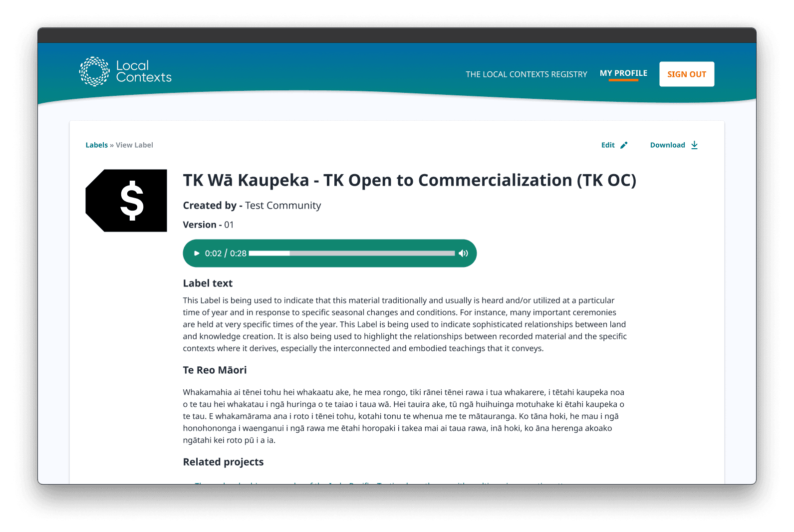Seek within the audio progress bar
Viewport: 794px width, 532px height.
click(352, 254)
